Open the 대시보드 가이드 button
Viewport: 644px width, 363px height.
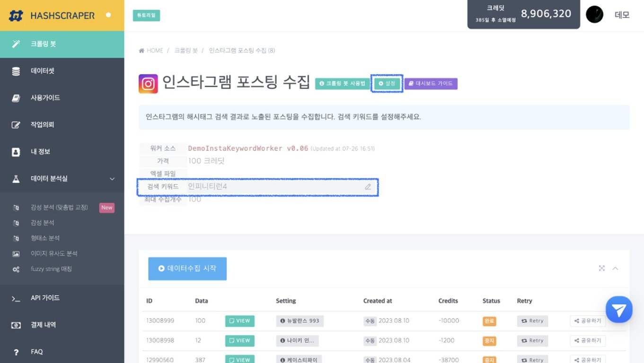[431, 84]
